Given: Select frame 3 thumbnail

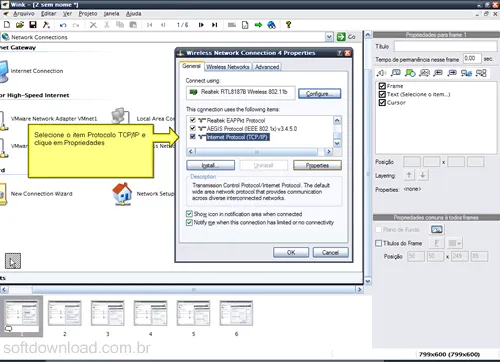Looking at the screenshot, I should pyautogui.click(x=107, y=313).
